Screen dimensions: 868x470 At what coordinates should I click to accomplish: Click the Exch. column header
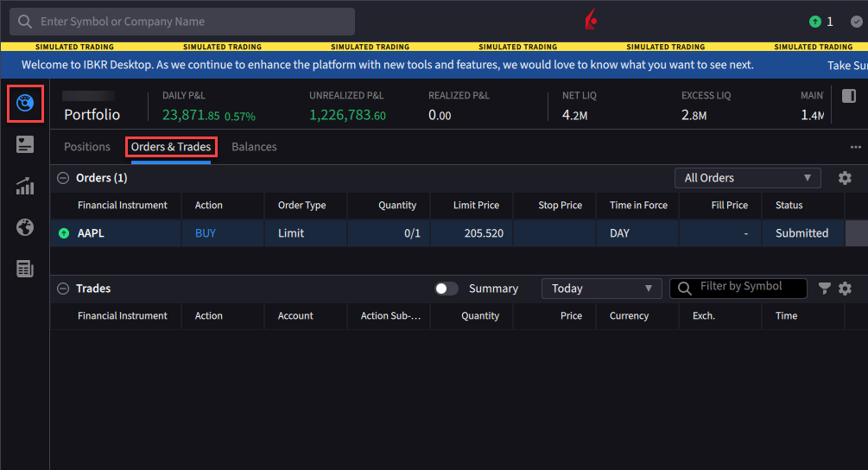tap(704, 315)
